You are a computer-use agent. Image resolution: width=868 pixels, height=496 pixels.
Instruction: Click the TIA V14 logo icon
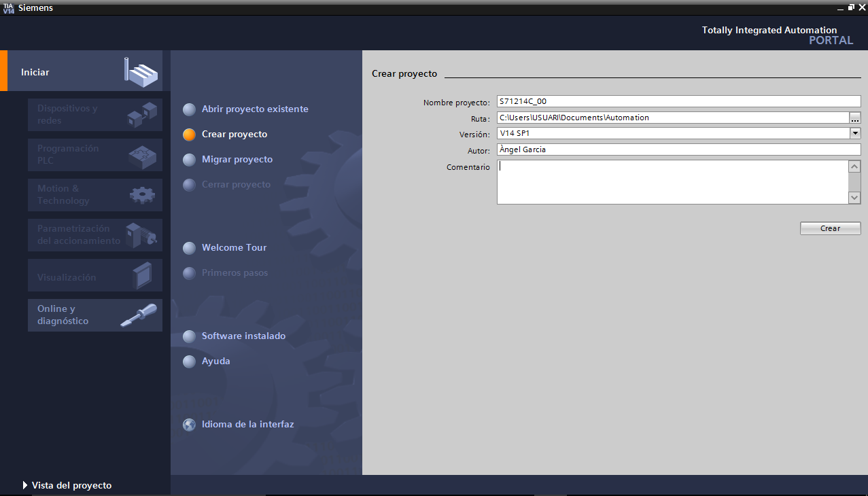pos(8,7)
